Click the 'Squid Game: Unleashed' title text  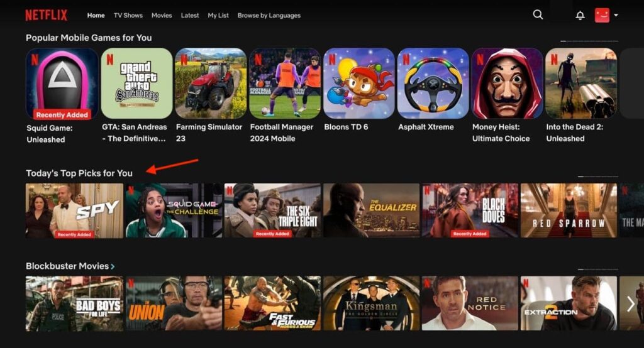(50, 134)
